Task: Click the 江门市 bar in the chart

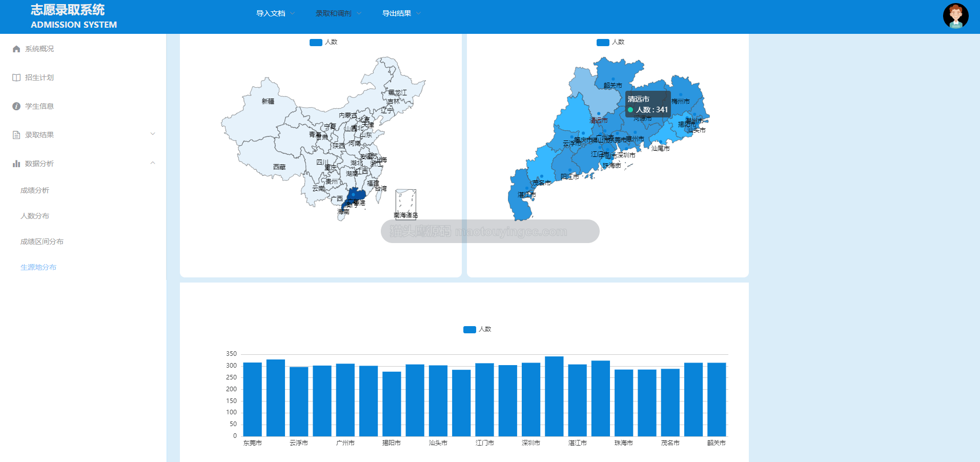Action: [x=485, y=400]
